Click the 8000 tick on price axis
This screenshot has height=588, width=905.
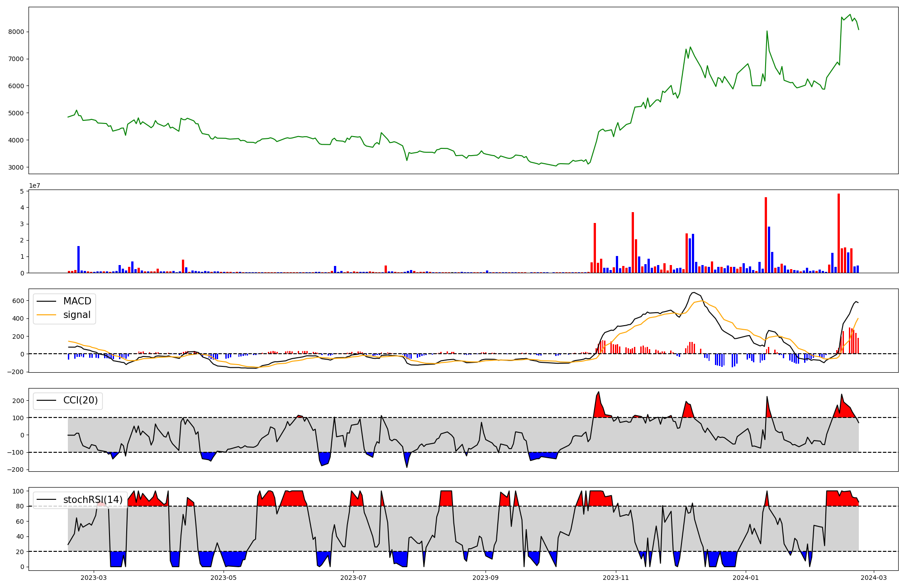point(16,32)
